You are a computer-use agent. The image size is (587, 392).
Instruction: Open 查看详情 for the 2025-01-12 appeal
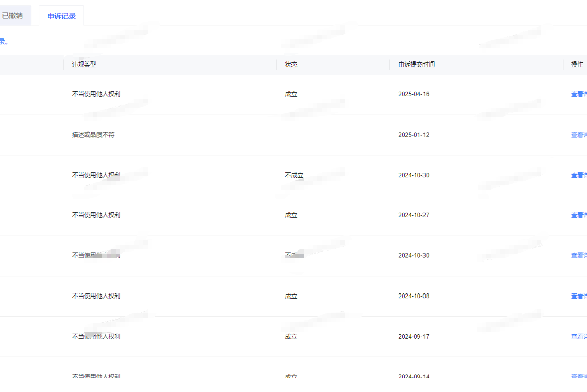coord(579,135)
